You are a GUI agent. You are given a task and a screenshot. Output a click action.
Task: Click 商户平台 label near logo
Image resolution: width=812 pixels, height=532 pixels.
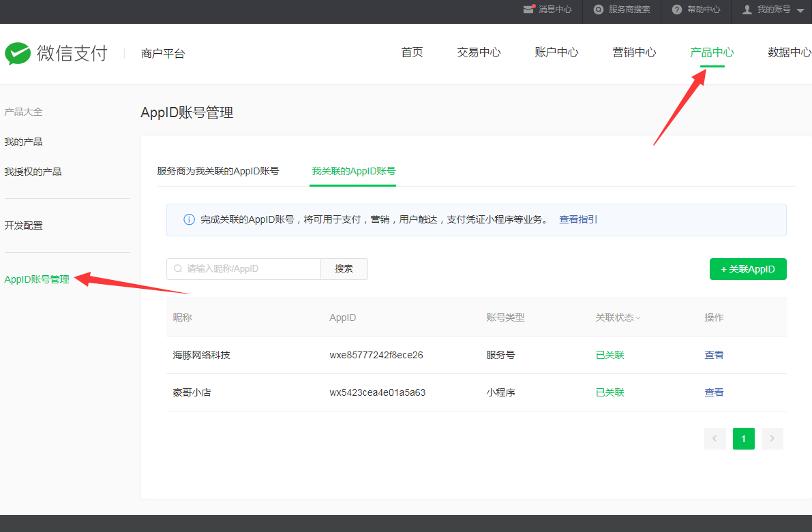163,53
